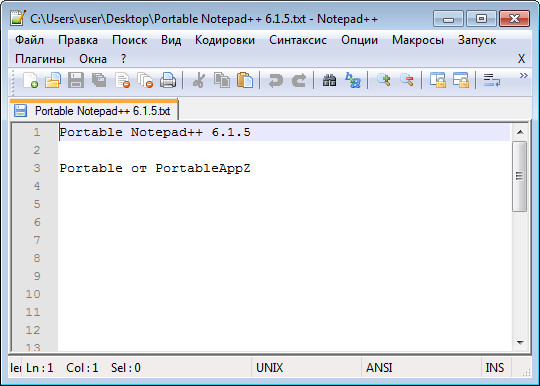Click the ANSI encoding status field
The height and width of the screenshot is (386, 540).
pyautogui.click(x=420, y=368)
